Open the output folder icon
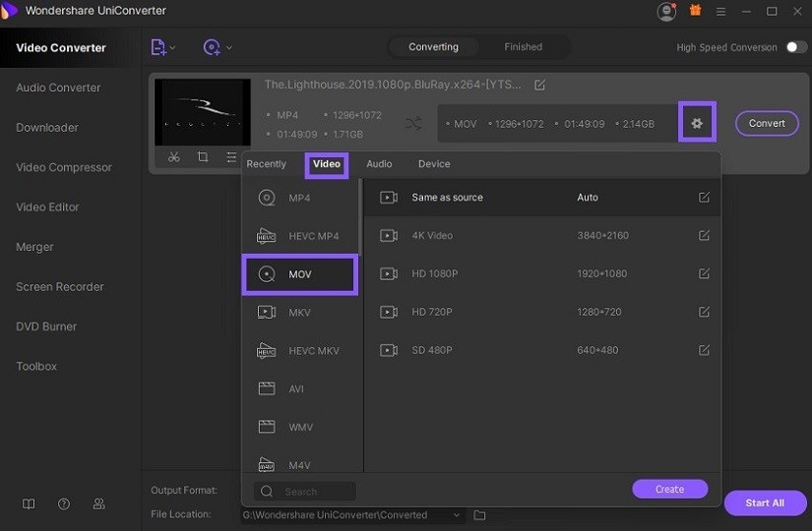Image resolution: width=812 pixels, height=531 pixels. point(479,515)
